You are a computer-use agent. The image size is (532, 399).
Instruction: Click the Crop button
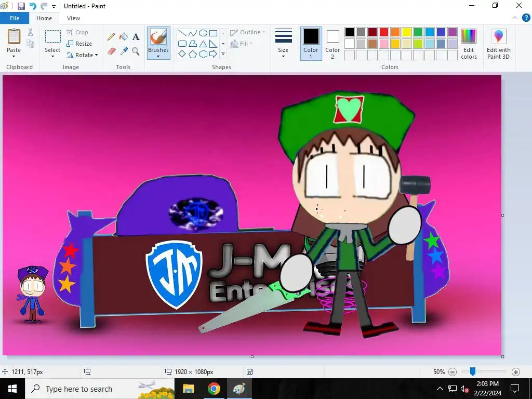77,32
